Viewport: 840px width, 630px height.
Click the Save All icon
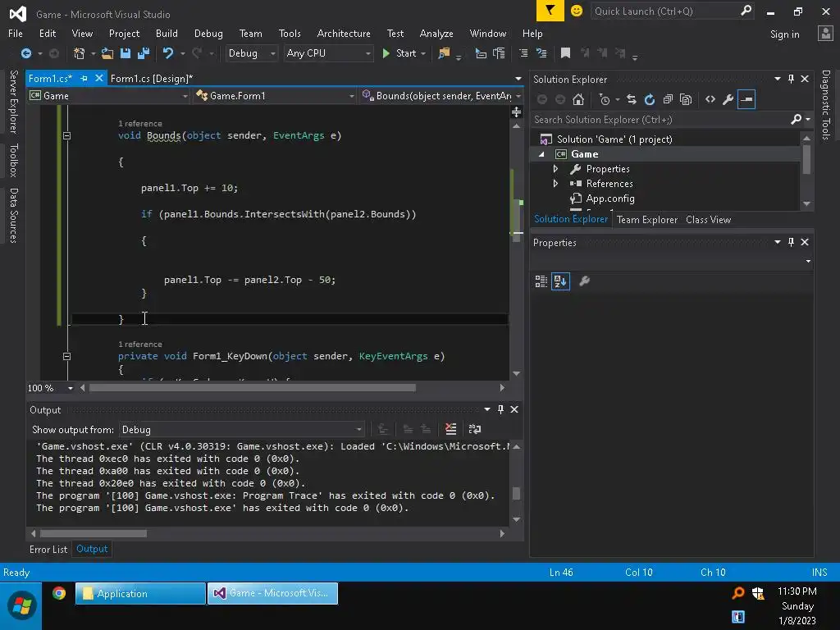point(143,53)
